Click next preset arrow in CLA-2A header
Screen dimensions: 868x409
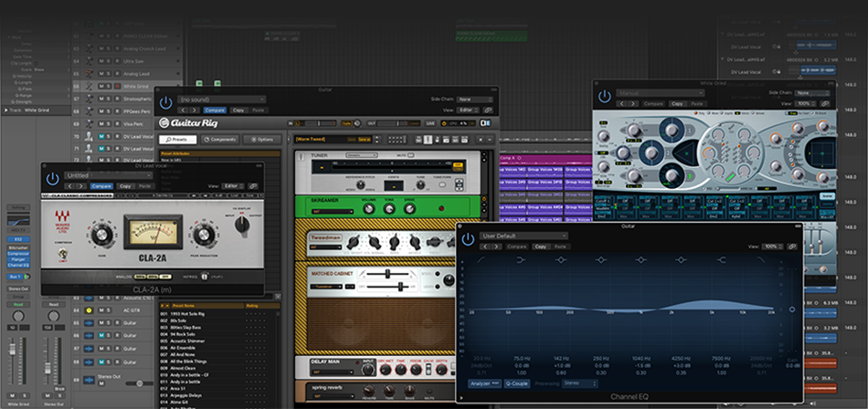point(80,186)
